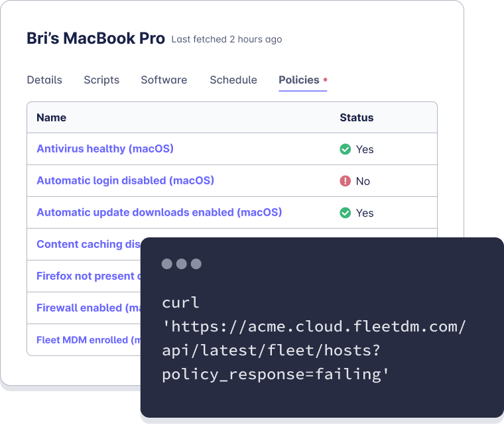The height and width of the screenshot is (425, 504).
Task: Open Automatic login disabled (macOS) policy
Action: (125, 181)
